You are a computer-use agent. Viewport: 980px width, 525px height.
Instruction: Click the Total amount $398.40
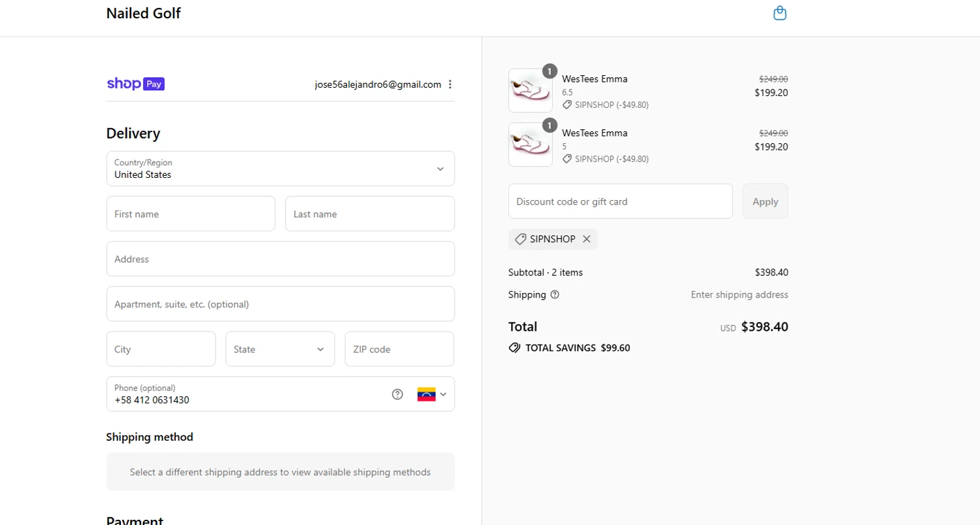(x=764, y=327)
